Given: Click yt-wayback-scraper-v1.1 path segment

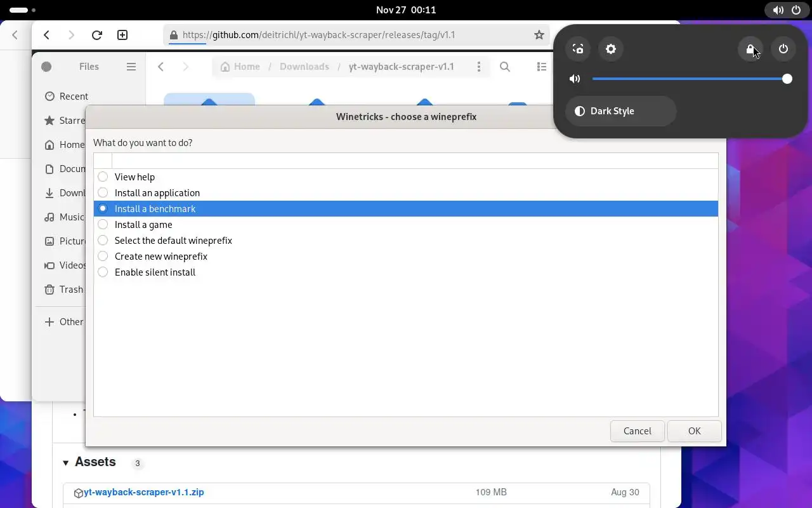Looking at the screenshot, I should pos(402,67).
